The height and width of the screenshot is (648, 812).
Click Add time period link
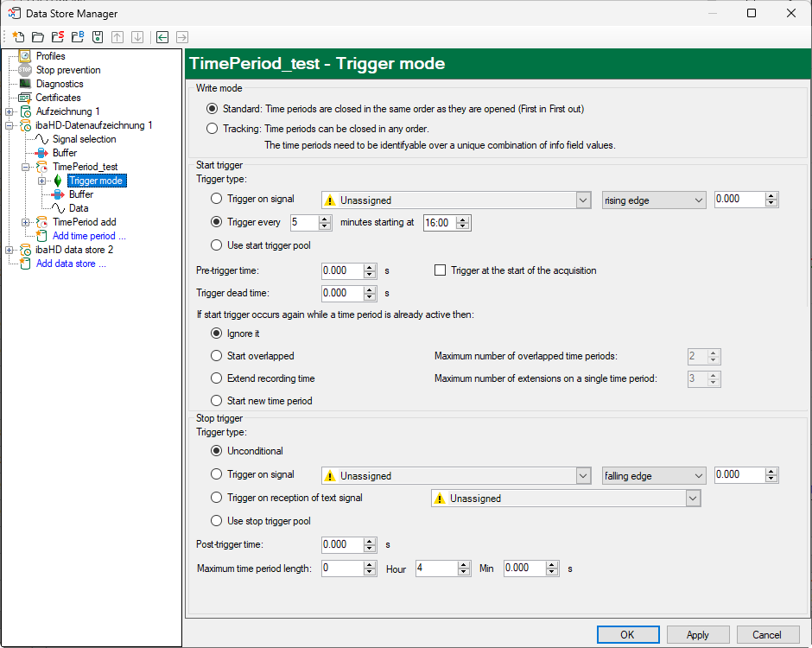(89, 236)
